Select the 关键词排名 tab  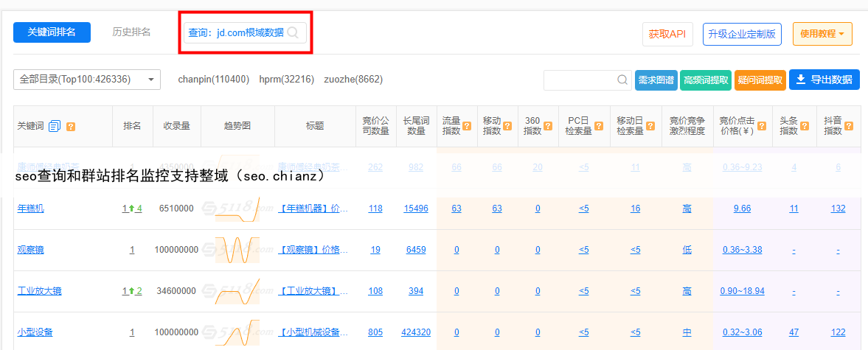pyautogui.click(x=52, y=32)
